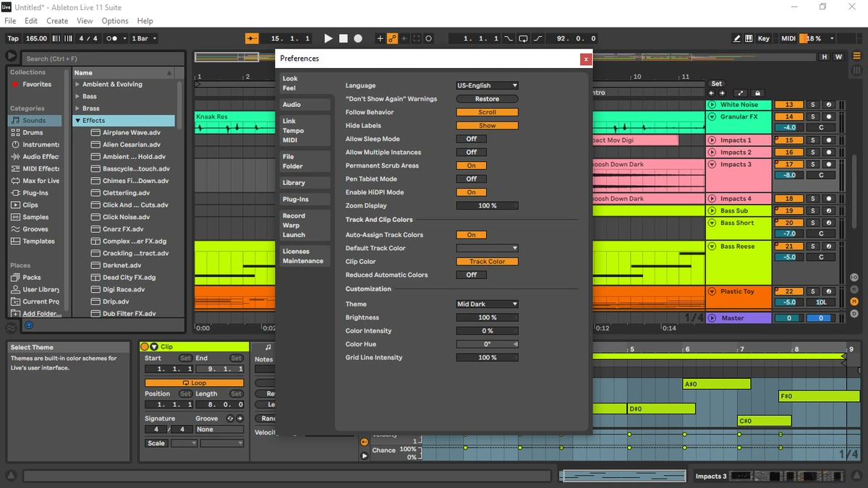This screenshot has width=868, height=488.
Task: Click Tap tempo button
Action: pyautogui.click(x=13, y=38)
